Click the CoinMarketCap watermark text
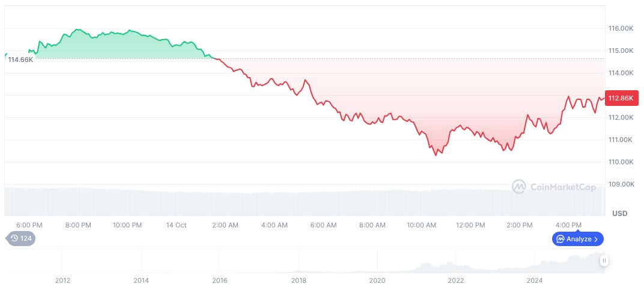 pyautogui.click(x=563, y=187)
